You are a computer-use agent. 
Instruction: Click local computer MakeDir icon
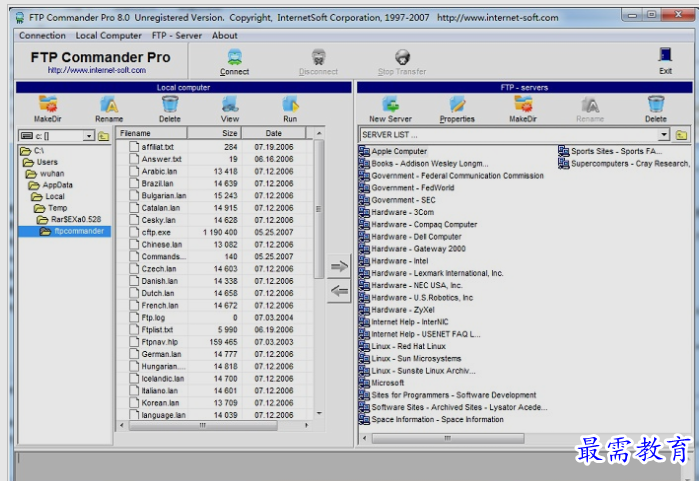point(48,105)
